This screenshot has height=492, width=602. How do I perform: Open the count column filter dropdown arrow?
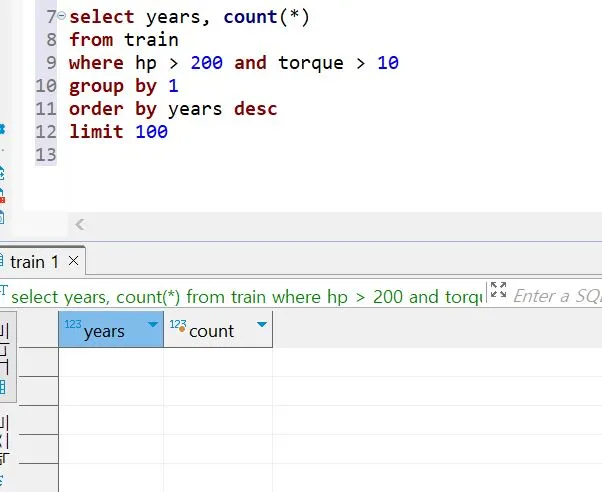tap(262, 325)
